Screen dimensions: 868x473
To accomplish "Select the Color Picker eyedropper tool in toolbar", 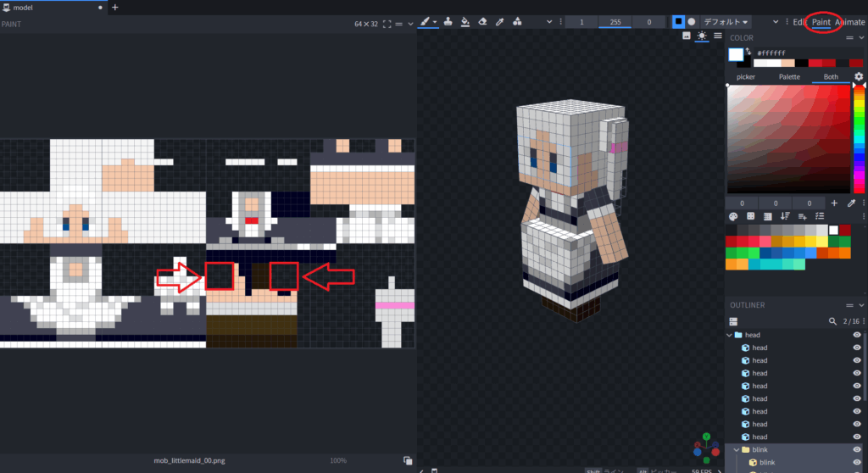I will tap(500, 22).
